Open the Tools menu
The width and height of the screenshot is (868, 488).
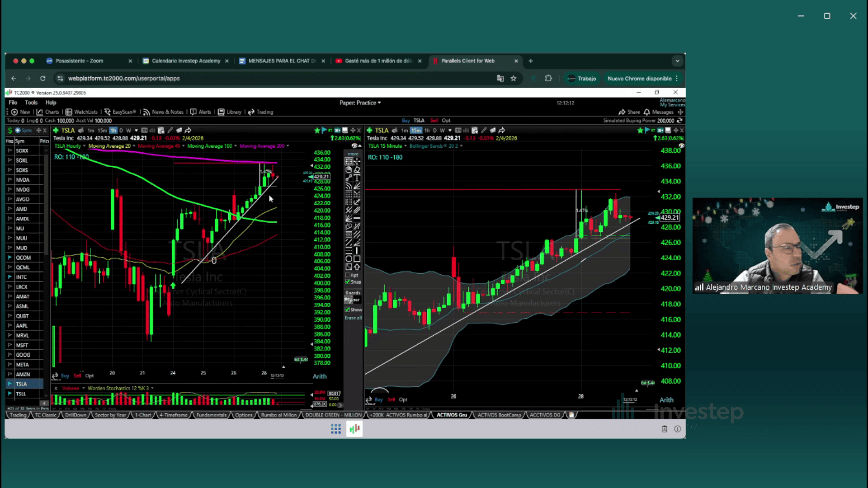pyautogui.click(x=31, y=103)
